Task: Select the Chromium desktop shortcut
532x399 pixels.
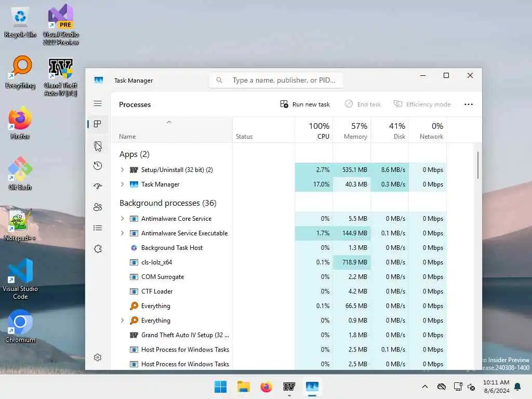Action: pyautogui.click(x=20, y=326)
